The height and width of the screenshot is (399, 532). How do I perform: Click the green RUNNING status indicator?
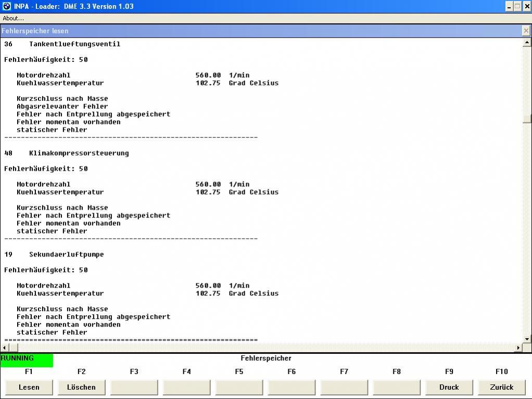coord(27,360)
